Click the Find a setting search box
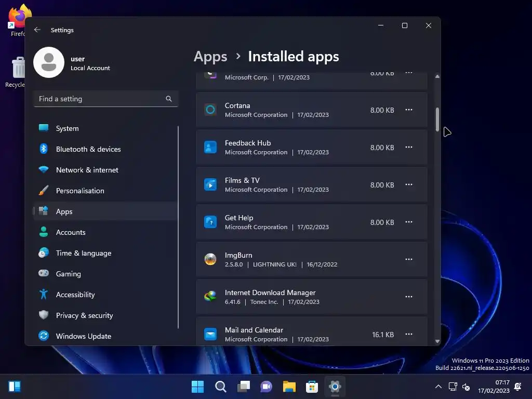The width and height of the screenshot is (532, 399). [x=105, y=99]
